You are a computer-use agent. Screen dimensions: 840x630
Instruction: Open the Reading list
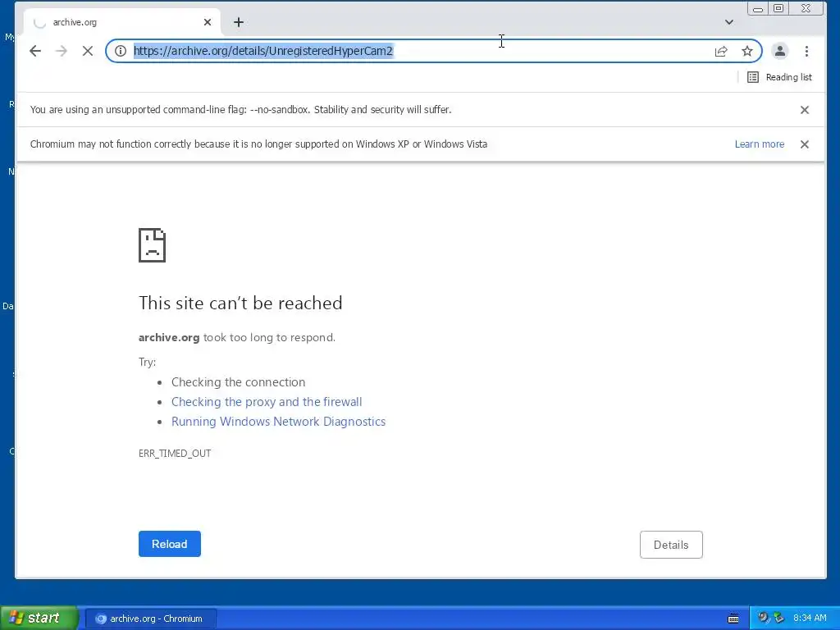(779, 77)
